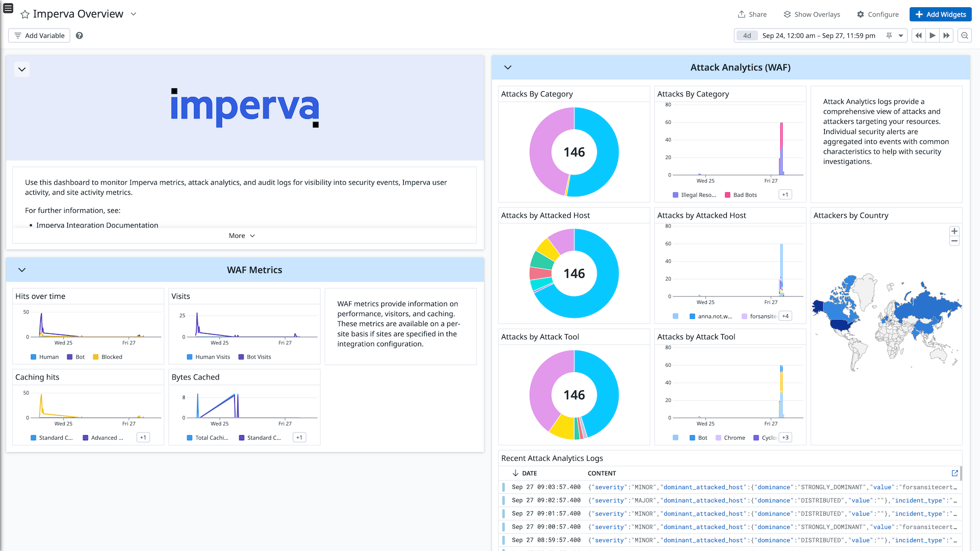Click the Recent Attack Analytics Logs title
The width and height of the screenshot is (980, 551).
[x=552, y=458]
